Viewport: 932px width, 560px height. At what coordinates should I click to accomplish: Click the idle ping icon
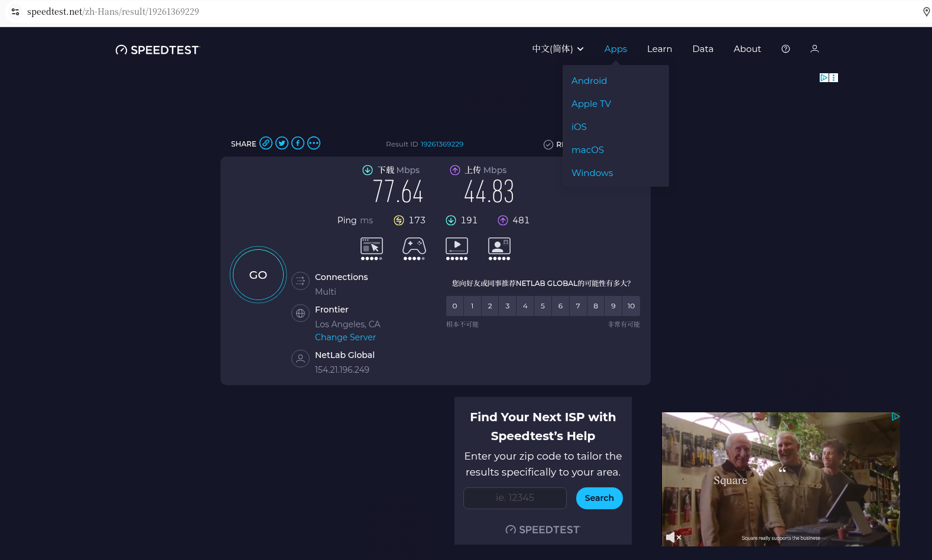pos(399,220)
